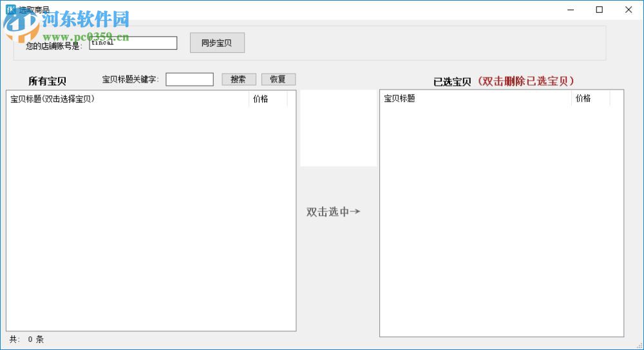
Task: Click the 宝贝标题关键字 label
Action: coord(131,79)
